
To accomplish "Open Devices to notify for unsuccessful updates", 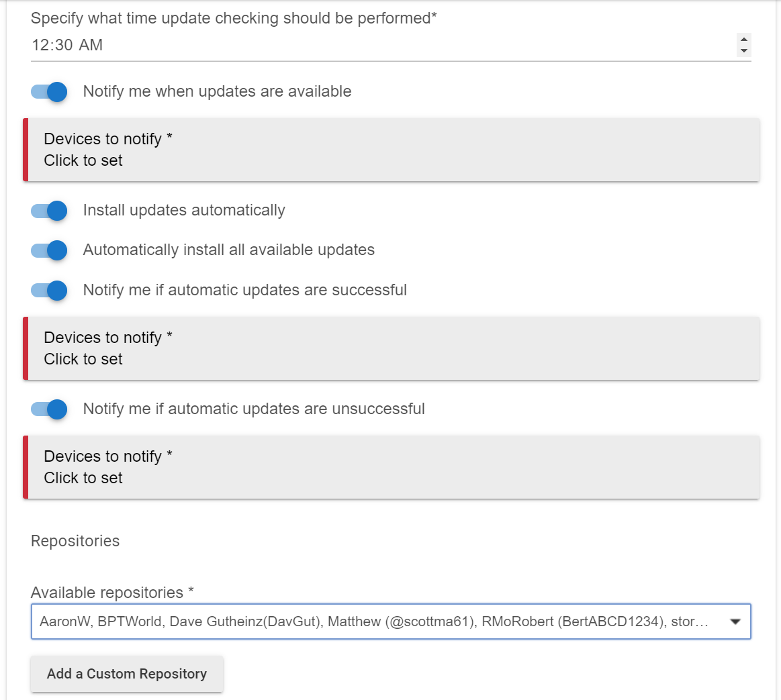I will [392, 467].
